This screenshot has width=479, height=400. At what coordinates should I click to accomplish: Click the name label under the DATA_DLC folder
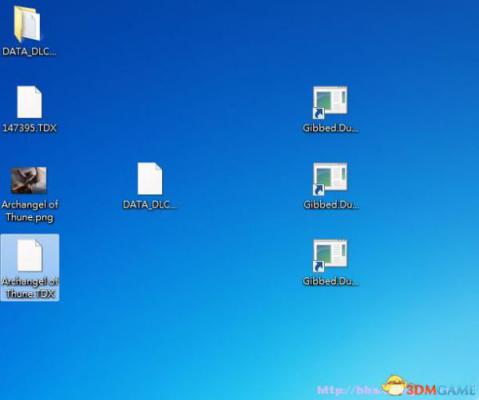point(29,52)
